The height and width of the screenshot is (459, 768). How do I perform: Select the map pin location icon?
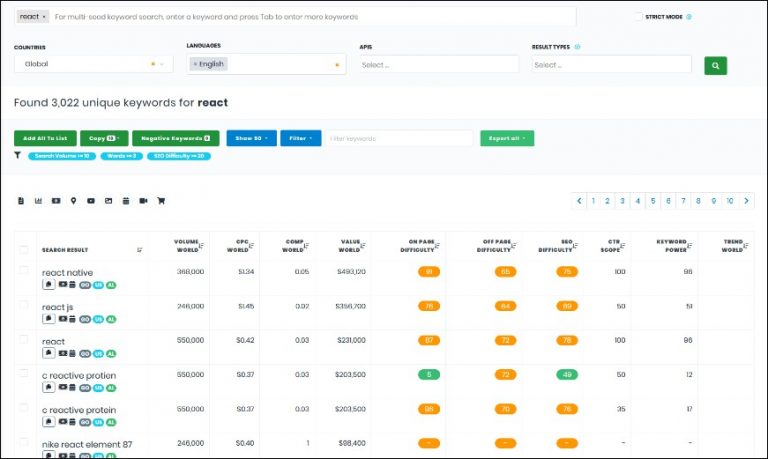pyautogui.click(x=73, y=201)
